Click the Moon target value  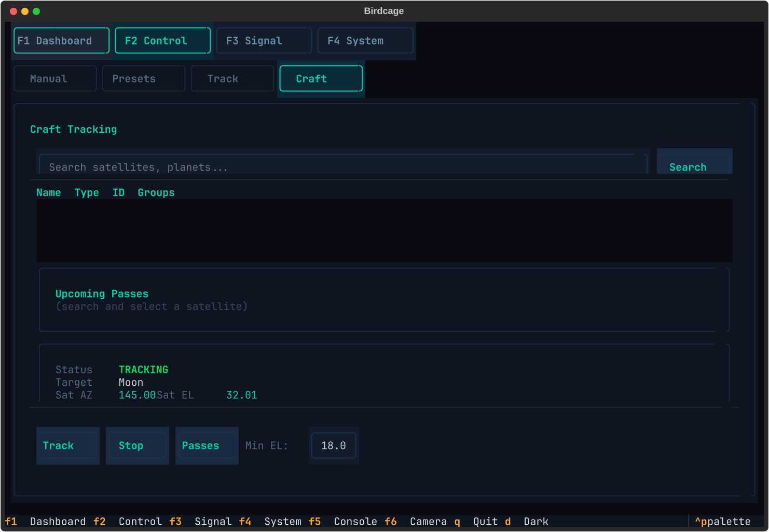131,382
